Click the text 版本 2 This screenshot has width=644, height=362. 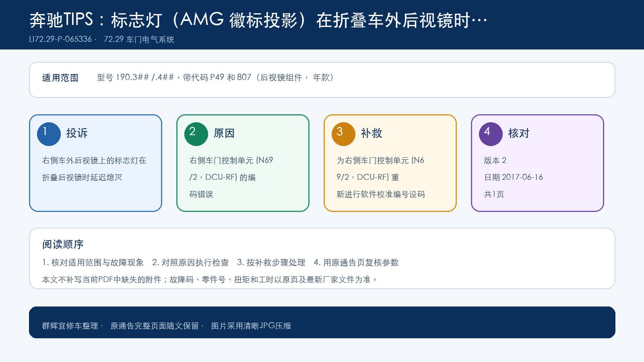495,160
